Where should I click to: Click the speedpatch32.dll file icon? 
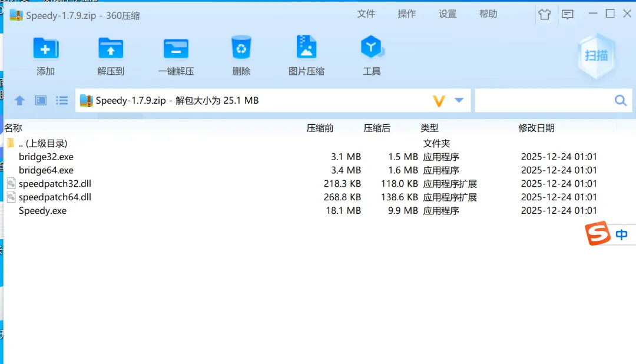coord(11,183)
